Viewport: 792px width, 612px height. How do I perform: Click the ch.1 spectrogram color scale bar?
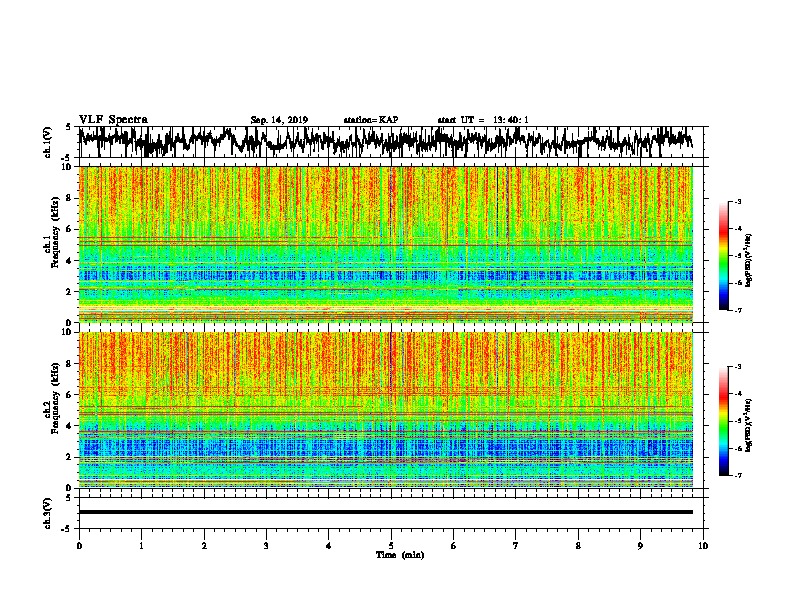[724, 256]
